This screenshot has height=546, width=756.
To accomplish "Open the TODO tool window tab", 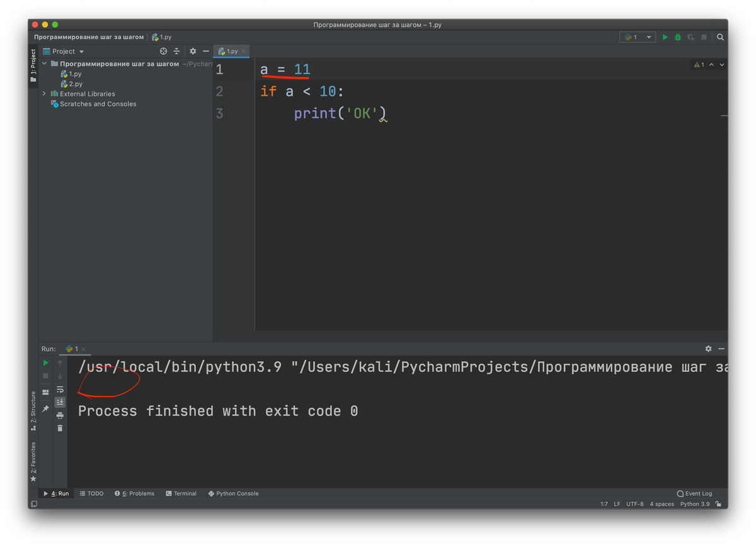I will (x=91, y=494).
